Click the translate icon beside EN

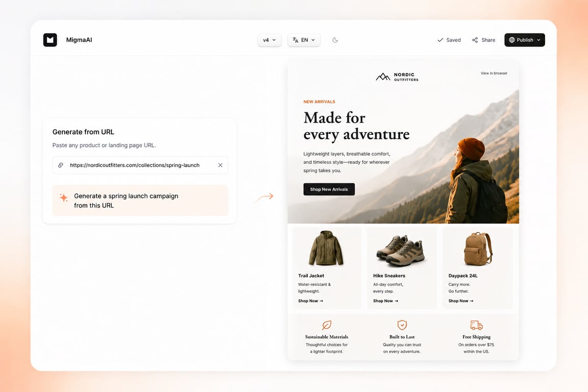pos(296,40)
